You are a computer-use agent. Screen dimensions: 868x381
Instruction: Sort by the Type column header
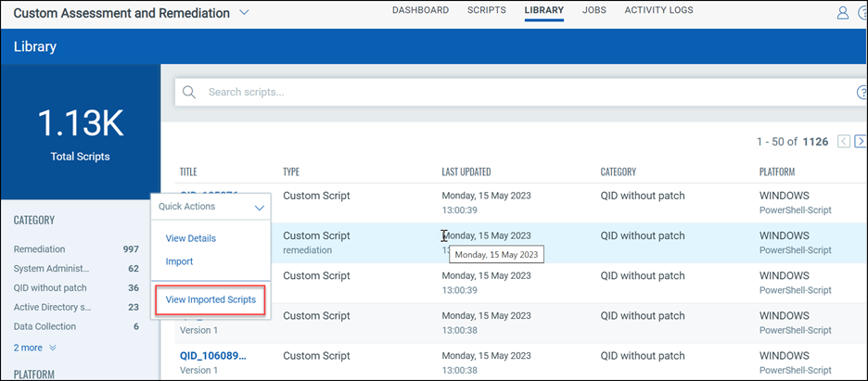coord(291,172)
